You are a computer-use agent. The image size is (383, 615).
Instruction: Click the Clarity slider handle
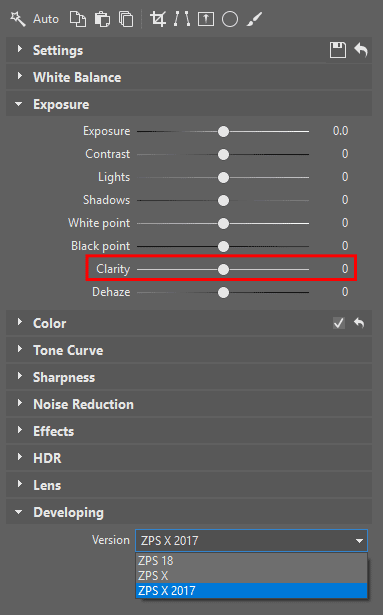[x=223, y=269]
